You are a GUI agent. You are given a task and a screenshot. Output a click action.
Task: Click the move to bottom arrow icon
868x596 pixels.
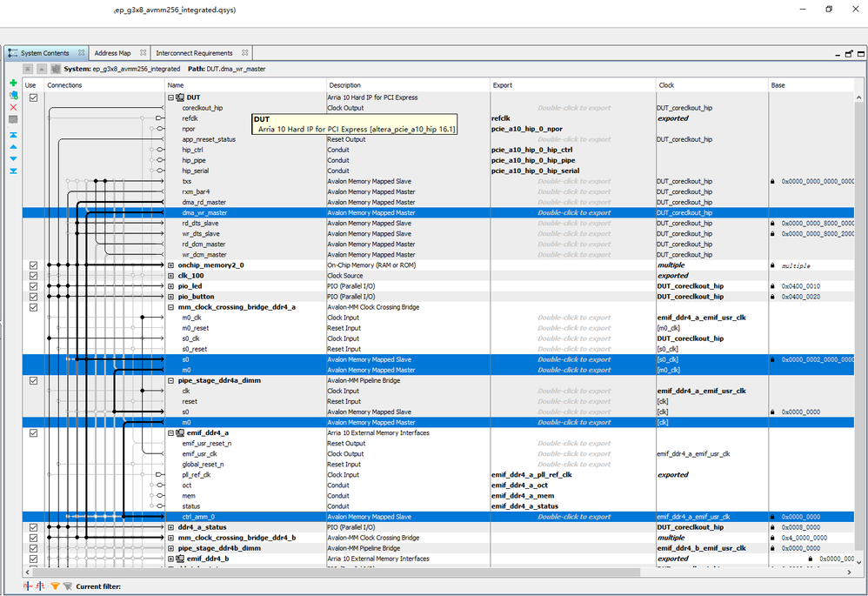point(13,171)
